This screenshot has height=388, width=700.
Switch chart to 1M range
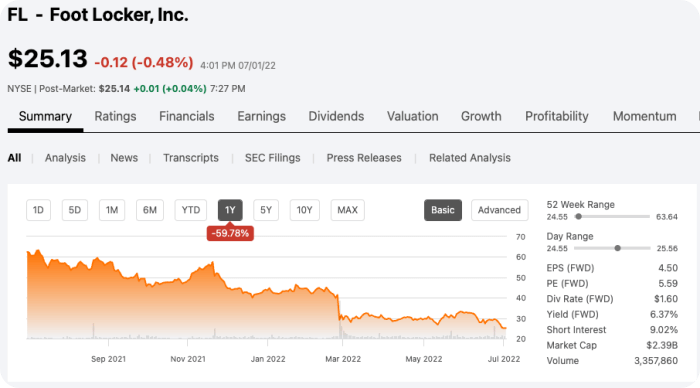(112, 210)
